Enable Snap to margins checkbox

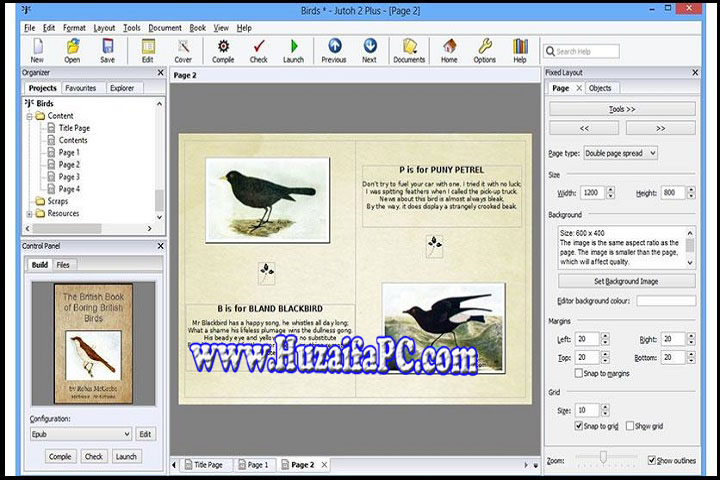[x=579, y=373]
